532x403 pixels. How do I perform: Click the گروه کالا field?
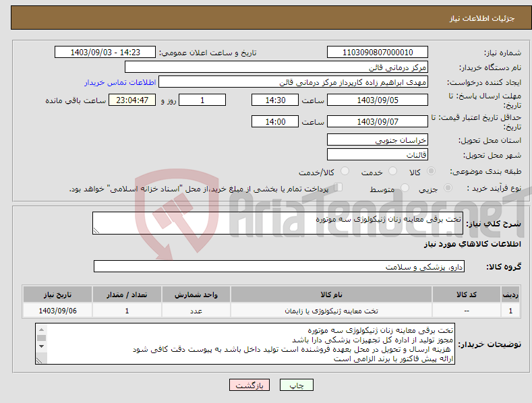pos(279,266)
